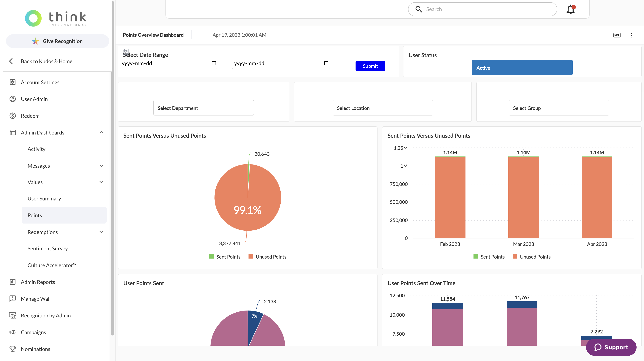
Task: Click the Redeem dollar icon
Action: 12,116
